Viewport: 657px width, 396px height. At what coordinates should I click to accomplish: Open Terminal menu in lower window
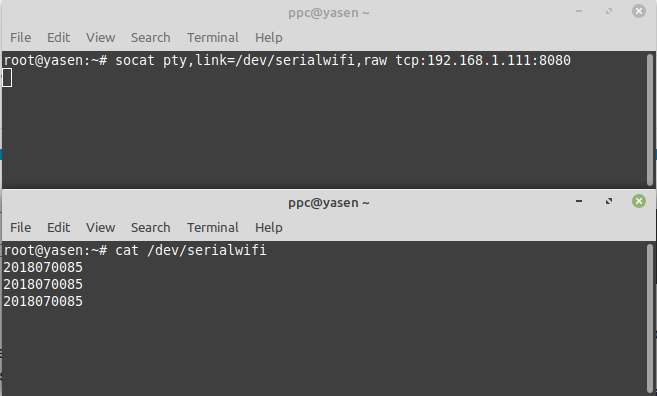pyautogui.click(x=212, y=227)
